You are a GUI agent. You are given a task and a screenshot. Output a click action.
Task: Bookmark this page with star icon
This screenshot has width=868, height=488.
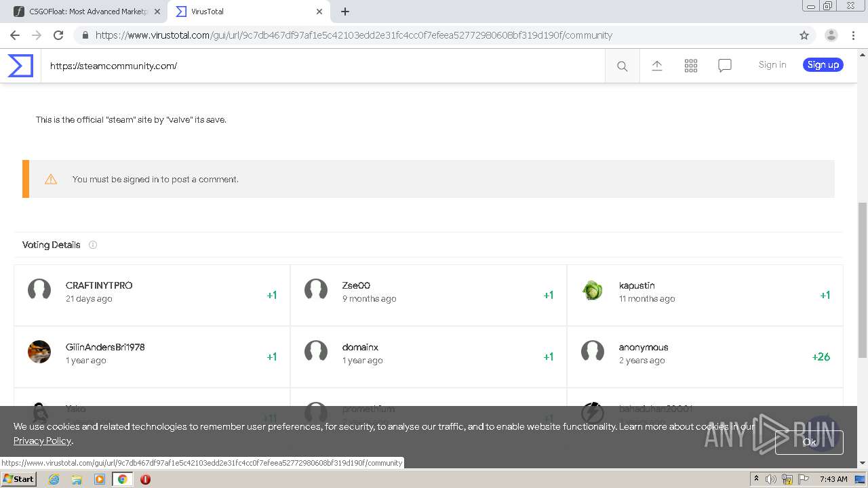tap(804, 35)
